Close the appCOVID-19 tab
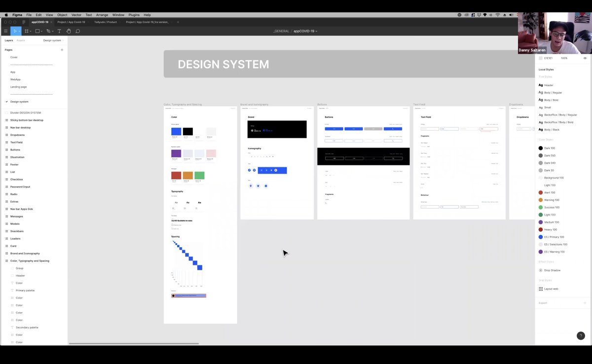This screenshot has width=592, height=364. tap(51, 22)
